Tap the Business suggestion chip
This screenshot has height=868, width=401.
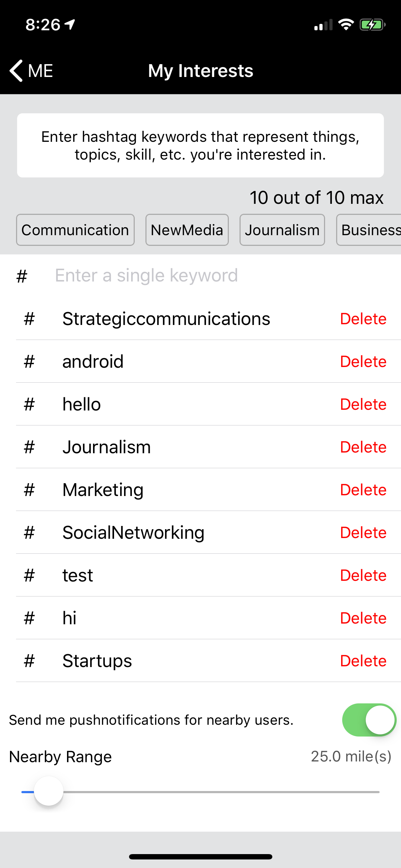370,230
